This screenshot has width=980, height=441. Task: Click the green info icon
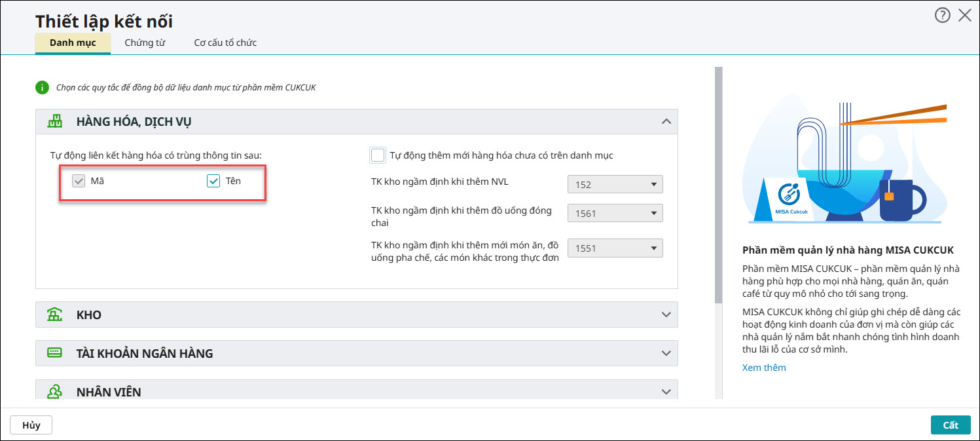[x=42, y=87]
